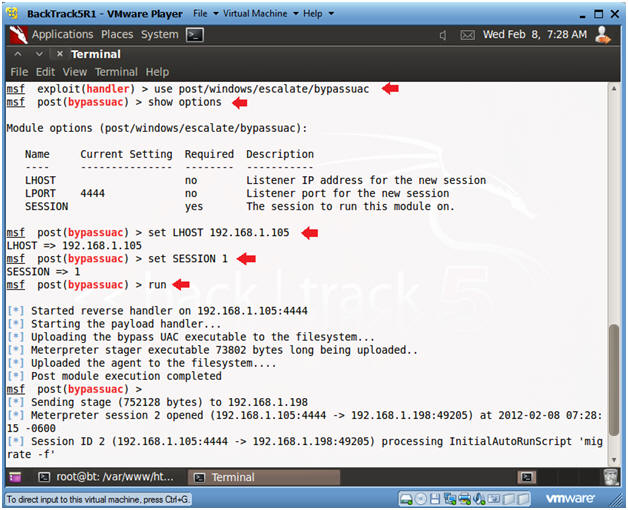Open Terminal's Edit menu
Image resolution: width=628 pixels, height=510 pixels.
45,72
